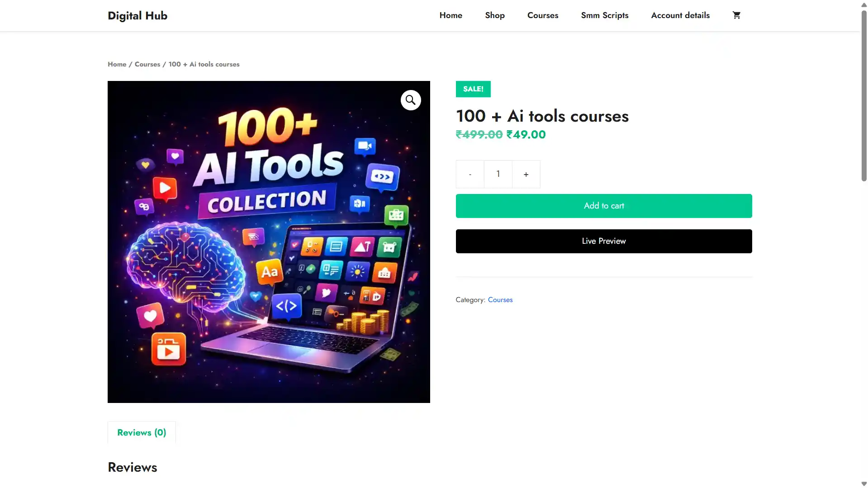Select the Reviews (0) tab

[x=142, y=433]
